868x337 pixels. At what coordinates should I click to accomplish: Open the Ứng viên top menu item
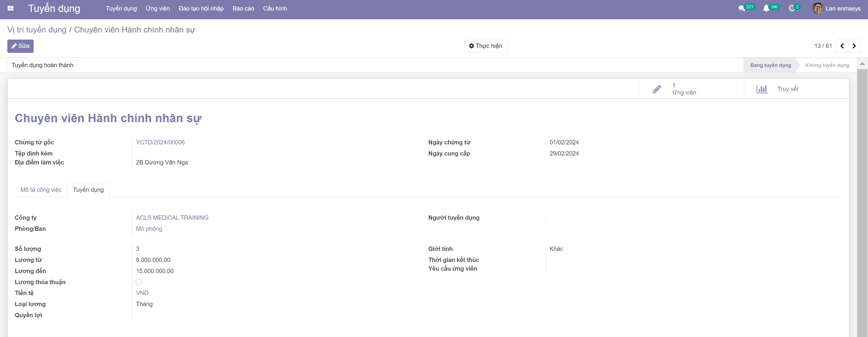(x=158, y=8)
